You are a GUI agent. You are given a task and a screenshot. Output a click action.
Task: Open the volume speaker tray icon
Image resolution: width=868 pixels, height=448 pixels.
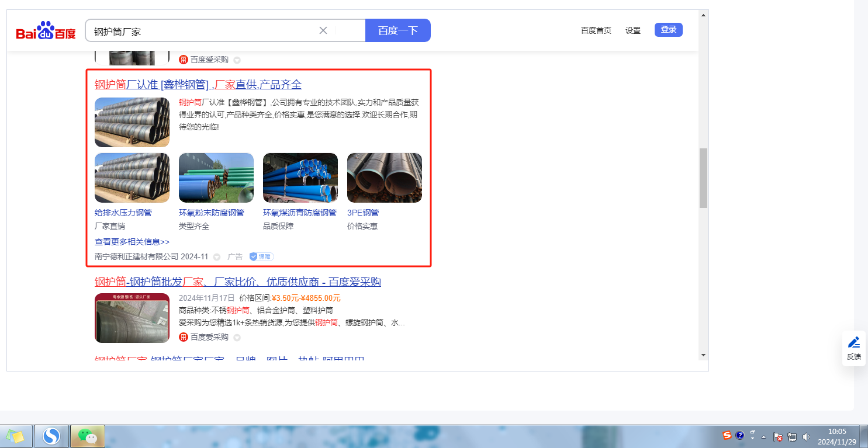click(x=807, y=436)
